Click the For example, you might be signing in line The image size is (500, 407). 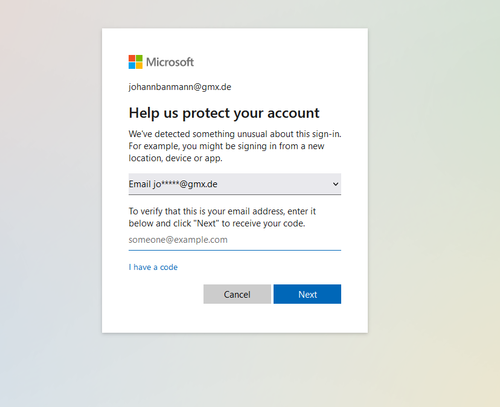click(227, 146)
